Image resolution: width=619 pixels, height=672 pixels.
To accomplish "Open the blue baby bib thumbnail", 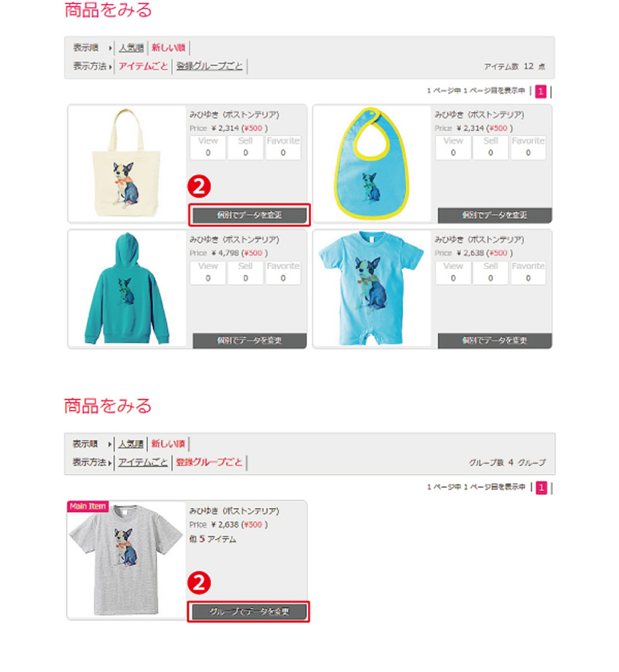I will 371,163.
